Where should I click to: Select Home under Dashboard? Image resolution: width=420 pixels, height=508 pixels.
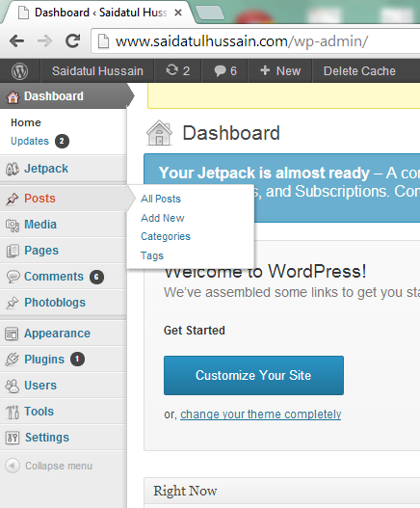tap(26, 122)
